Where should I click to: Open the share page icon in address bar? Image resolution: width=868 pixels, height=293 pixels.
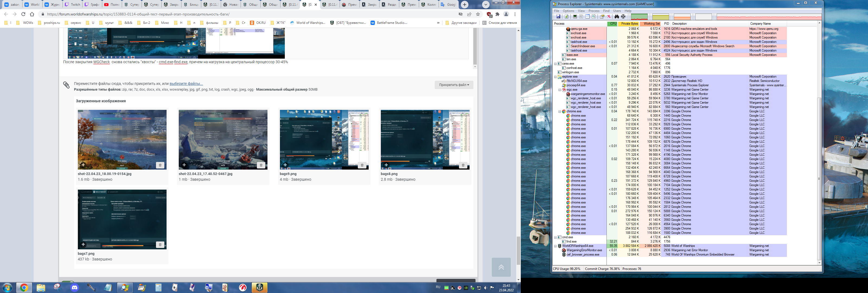469,14
